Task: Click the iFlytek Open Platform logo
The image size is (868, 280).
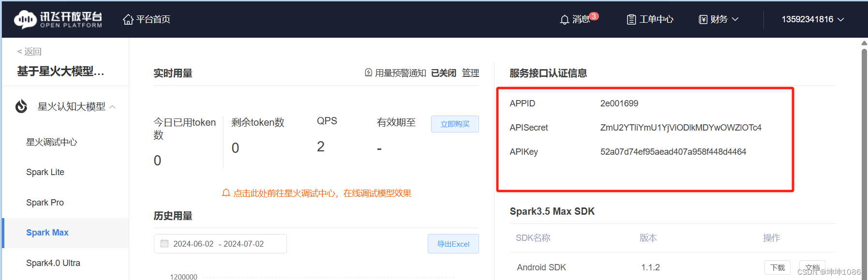Action: point(58,19)
